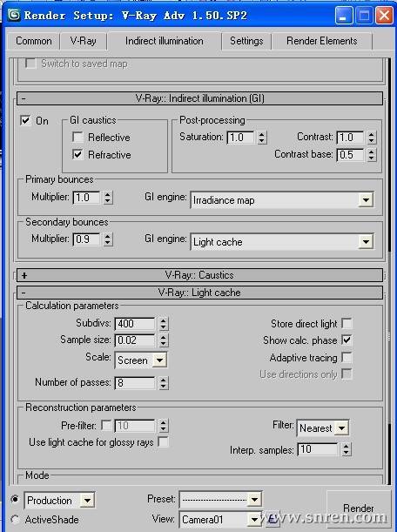
Task: Click the Subdivs field showing 400
Action: click(136, 323)
